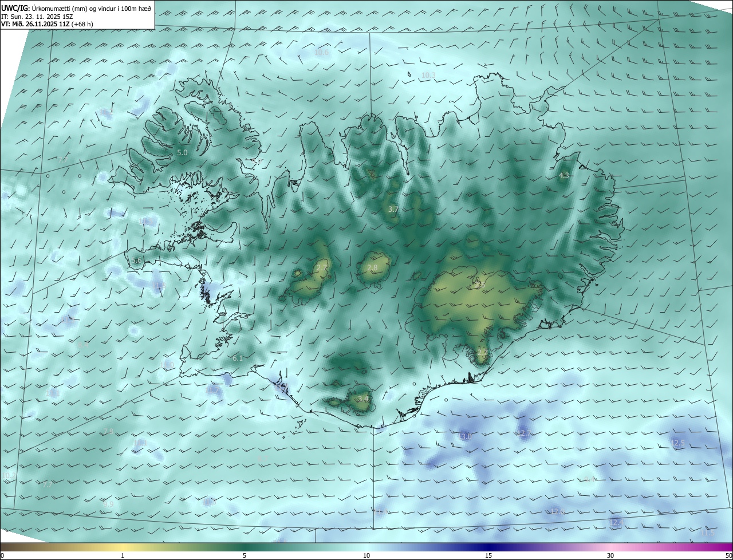
Task: Click the 5 tick on the color scale
Action: tap(245, 555)
